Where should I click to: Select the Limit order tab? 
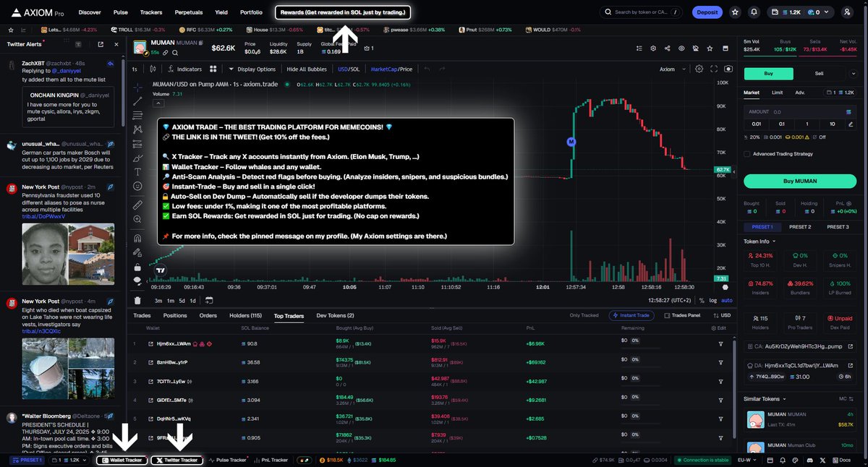[x=777, y=92]
